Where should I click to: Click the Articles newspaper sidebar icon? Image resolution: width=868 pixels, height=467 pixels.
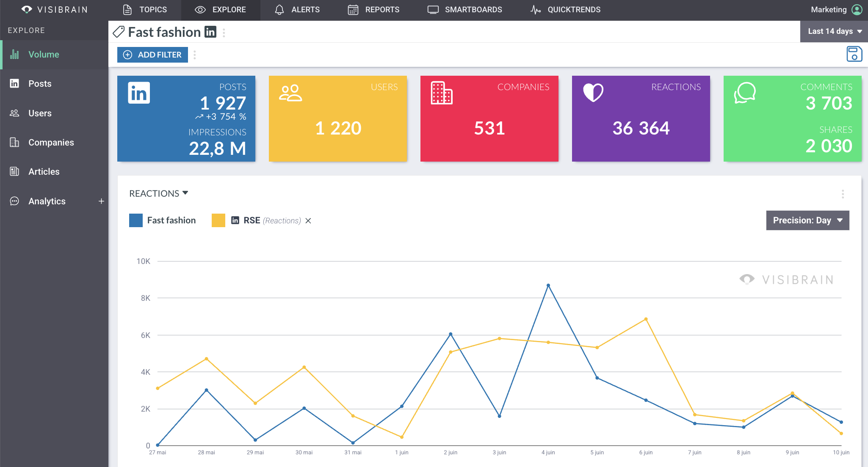(14, 171)
